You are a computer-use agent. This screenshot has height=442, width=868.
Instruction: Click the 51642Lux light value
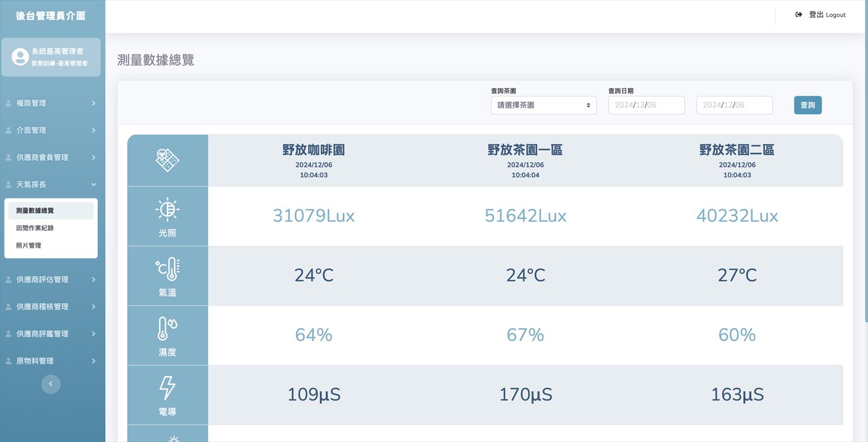tap(525, 216)
